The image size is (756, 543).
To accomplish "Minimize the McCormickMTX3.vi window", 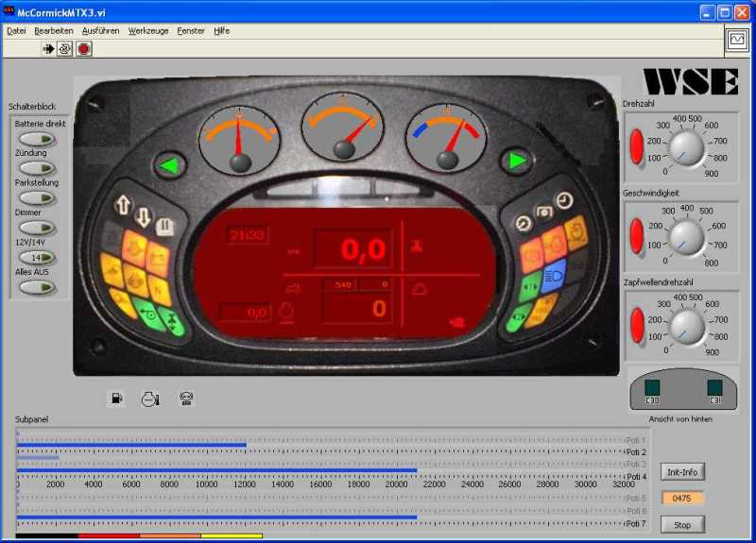I will click(x=707, y=12).
